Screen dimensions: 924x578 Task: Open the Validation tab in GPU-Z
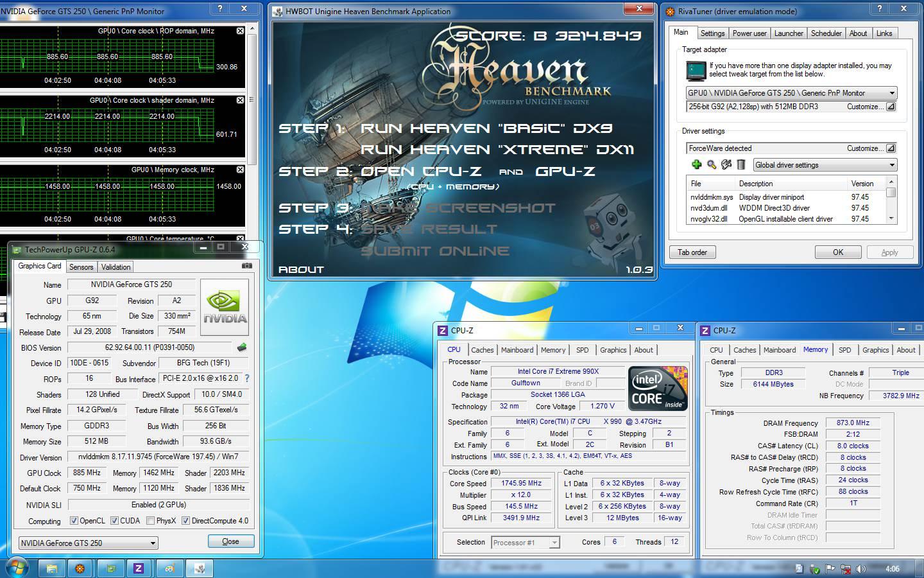[116, 267]
